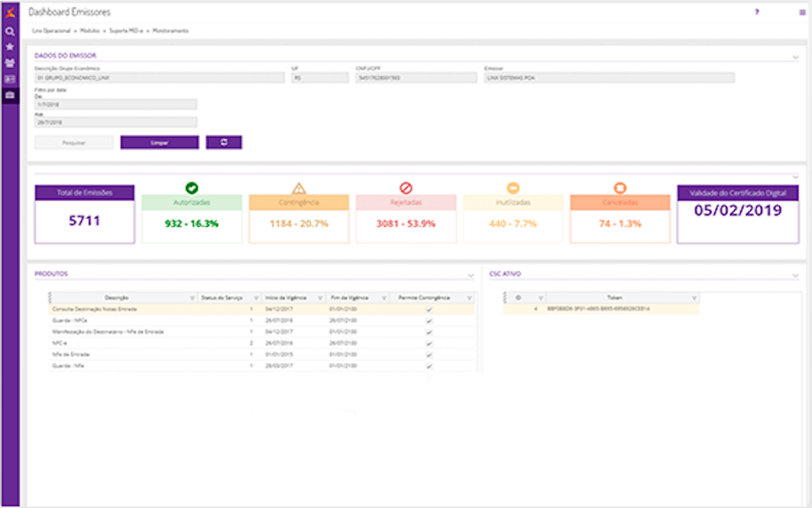Image resolution: width=812 pixels, height=508 pixels.
Task: Open the hamburger menu at top right
Action: [x=802, y=13]
